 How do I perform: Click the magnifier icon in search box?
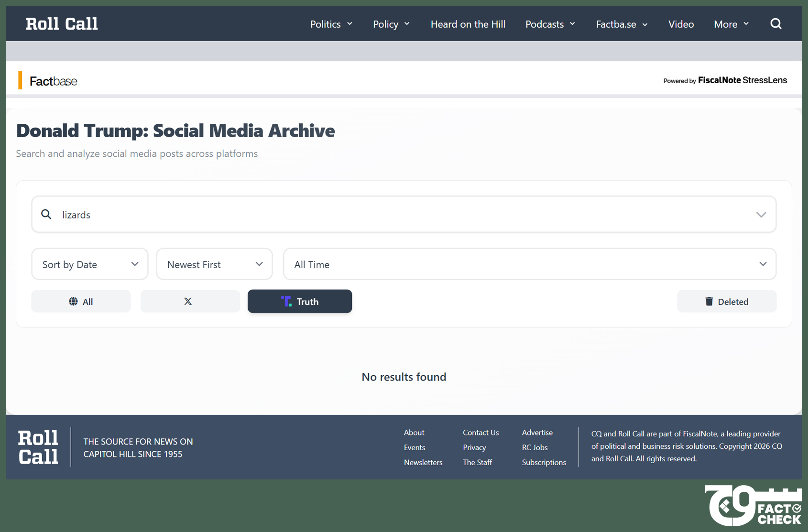coord(46,215)
